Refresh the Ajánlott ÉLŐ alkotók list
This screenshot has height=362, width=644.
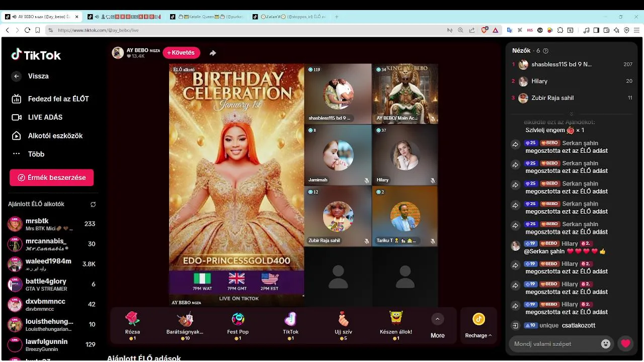coord(93,205)
